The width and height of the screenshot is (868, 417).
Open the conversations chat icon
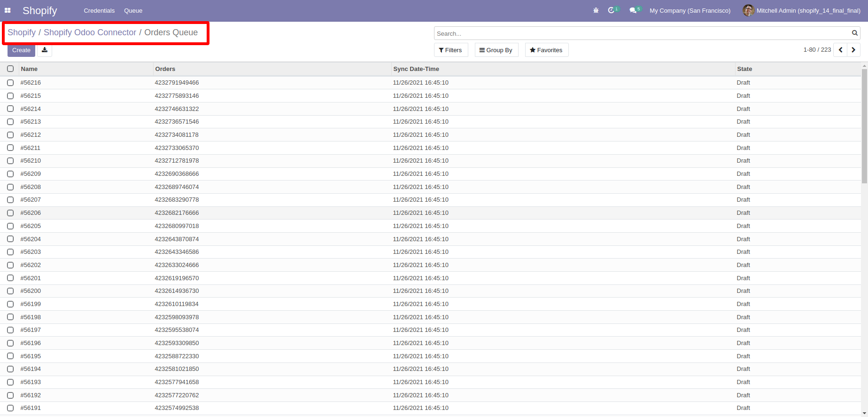(x=633, y=10)
